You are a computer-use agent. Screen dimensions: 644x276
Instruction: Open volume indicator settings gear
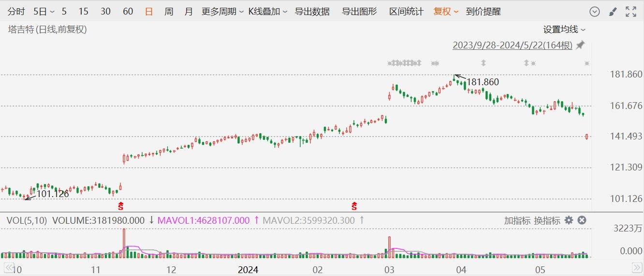(569, 220)
